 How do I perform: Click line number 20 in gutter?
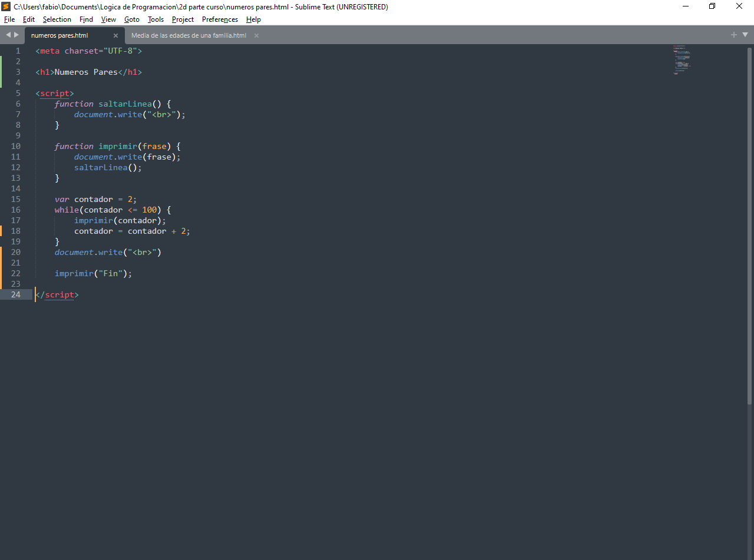[x=16, y=252]
